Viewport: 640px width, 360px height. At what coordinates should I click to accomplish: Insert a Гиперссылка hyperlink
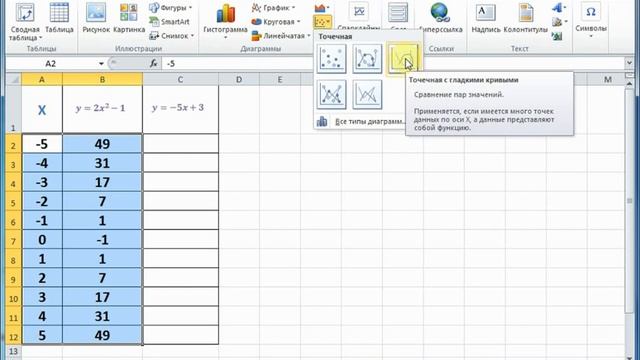[440, 18]
